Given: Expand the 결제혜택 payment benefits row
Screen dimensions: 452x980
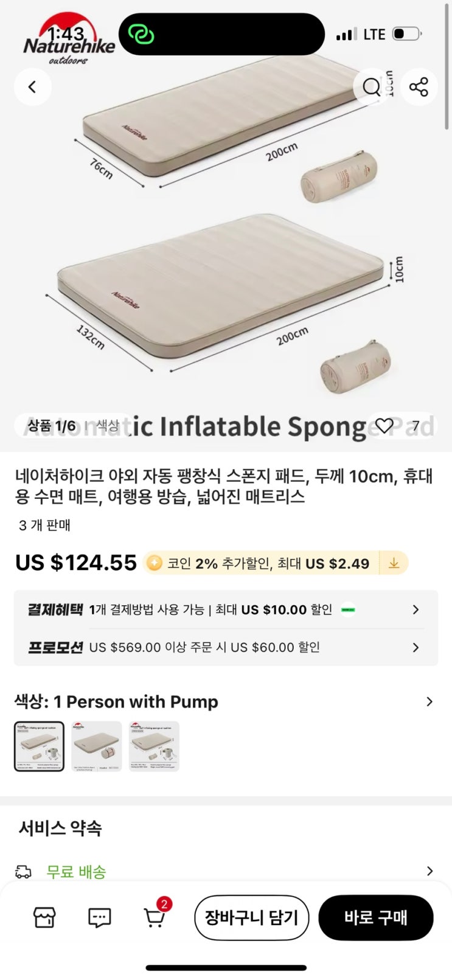Looking at the screenshot, I should [x=415, y=610].
